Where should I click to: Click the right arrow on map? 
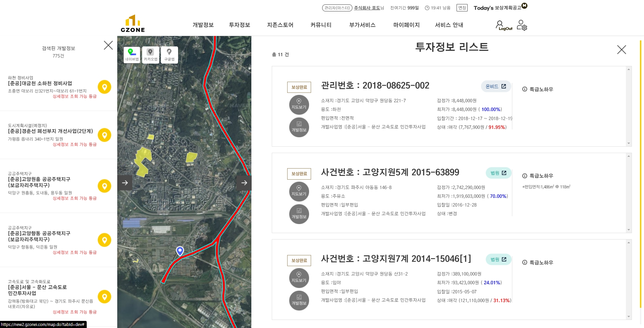[x=244, y=183]
